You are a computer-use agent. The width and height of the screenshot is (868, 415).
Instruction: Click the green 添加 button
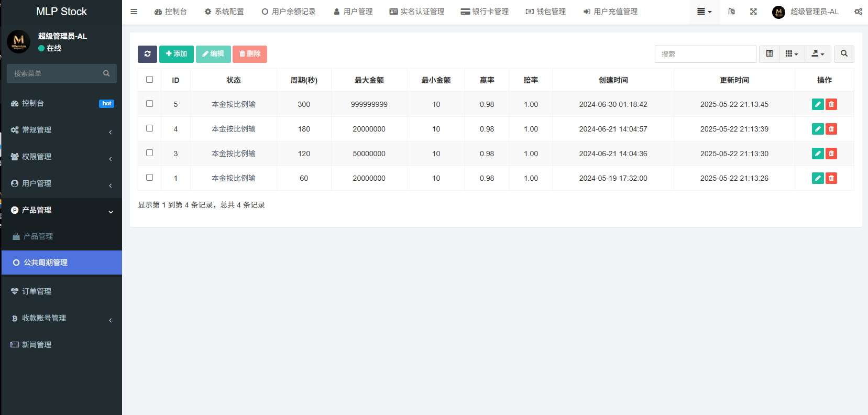[176, 54]
